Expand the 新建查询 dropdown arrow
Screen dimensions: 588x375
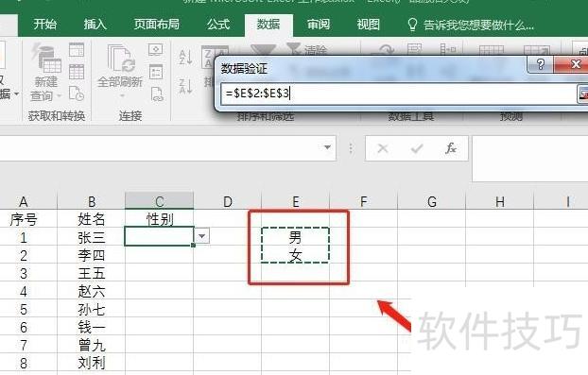[x=59, y=96]
